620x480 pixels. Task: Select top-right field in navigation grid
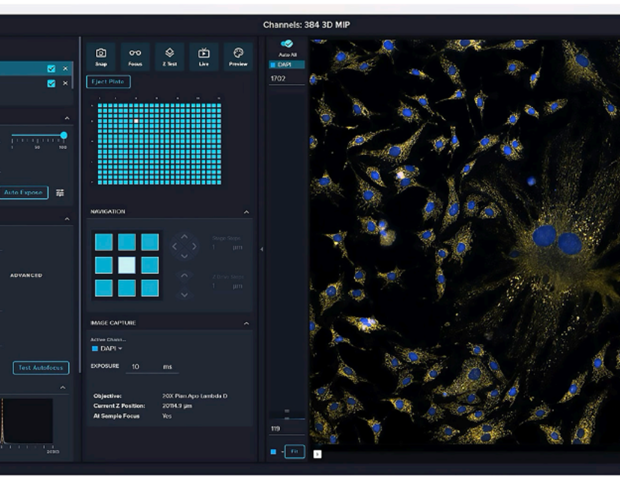pyautogui.click(x=150, y=242)
